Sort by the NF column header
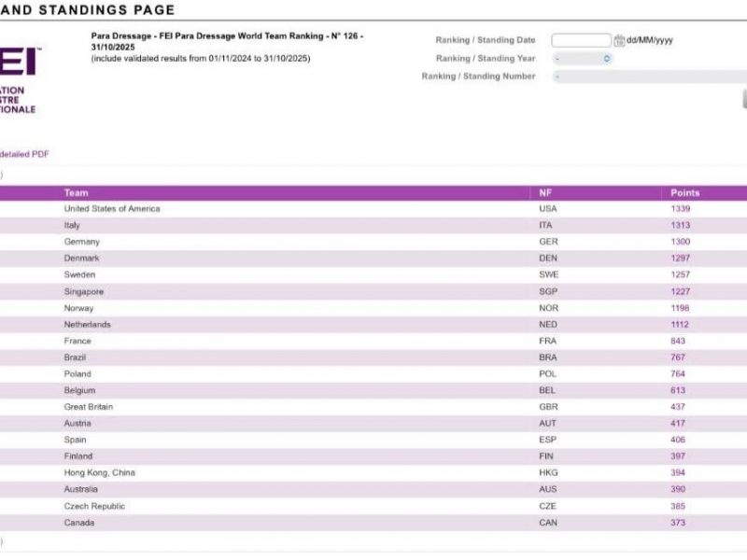 [545, 192]
